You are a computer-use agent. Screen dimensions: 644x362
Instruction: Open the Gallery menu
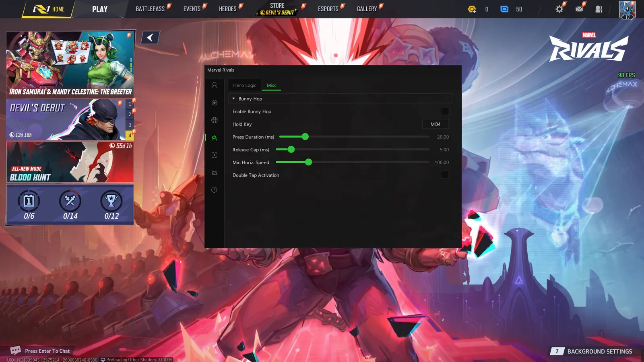point(367,9)
